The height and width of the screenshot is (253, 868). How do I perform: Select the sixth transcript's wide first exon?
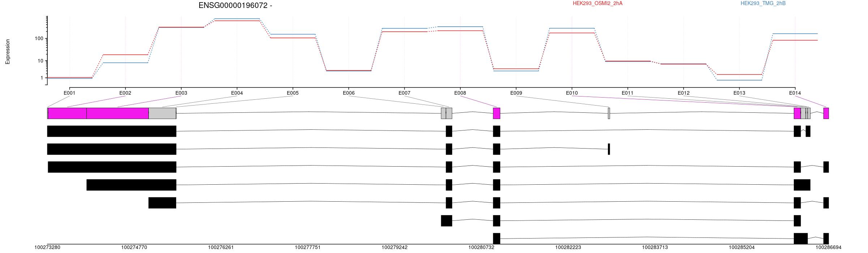446,220
